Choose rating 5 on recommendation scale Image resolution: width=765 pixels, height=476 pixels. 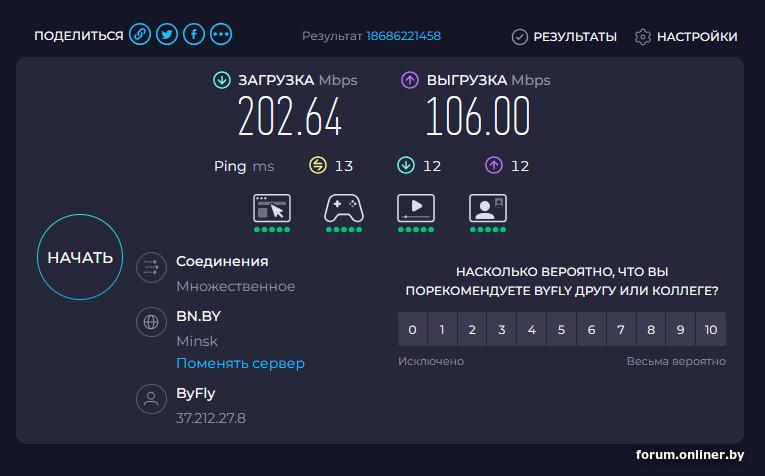(561, 329)
